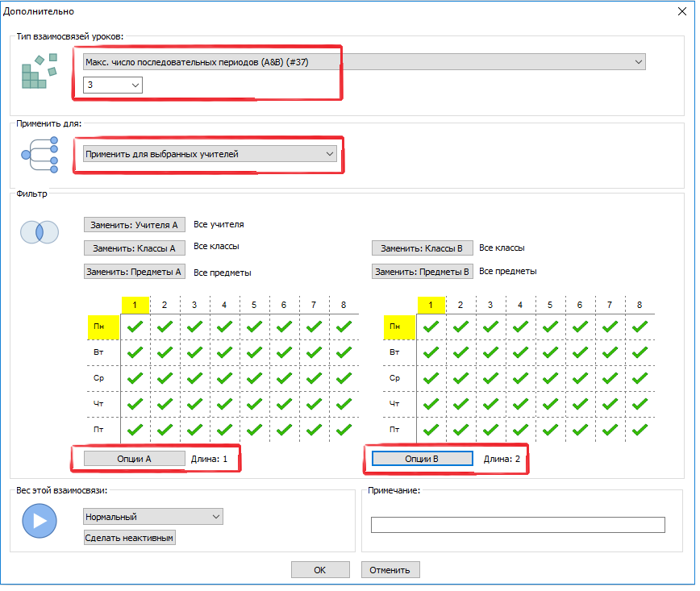Open the Нормальный weight dropdown
The width and height of the screenshot is (700, 591).
tap(153, 516)
